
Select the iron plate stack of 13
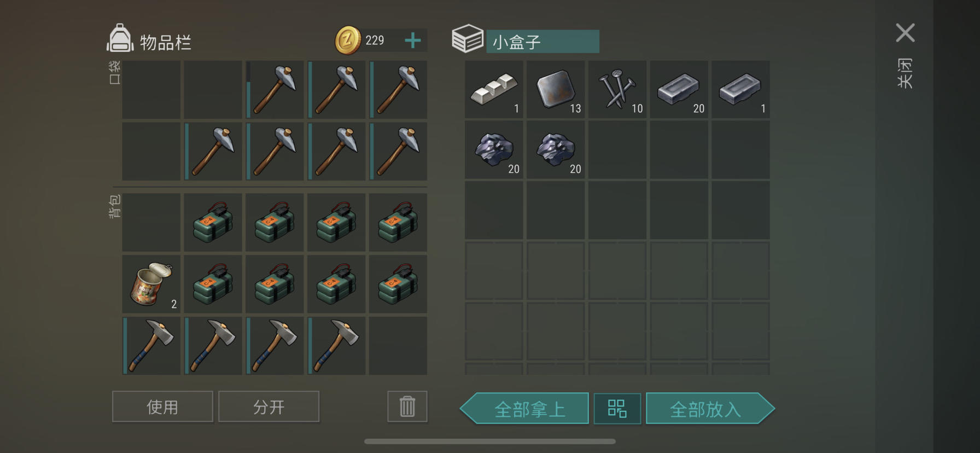coord(556,89)
